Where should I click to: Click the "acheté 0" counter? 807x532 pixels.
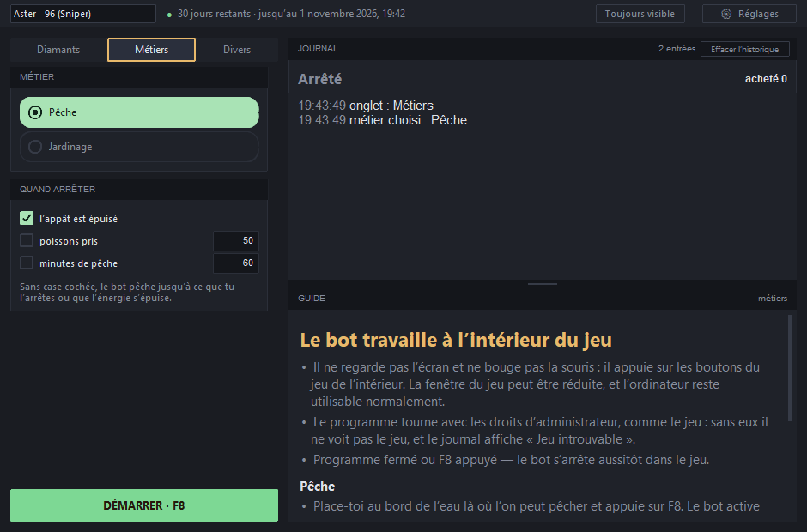[766, 79]
